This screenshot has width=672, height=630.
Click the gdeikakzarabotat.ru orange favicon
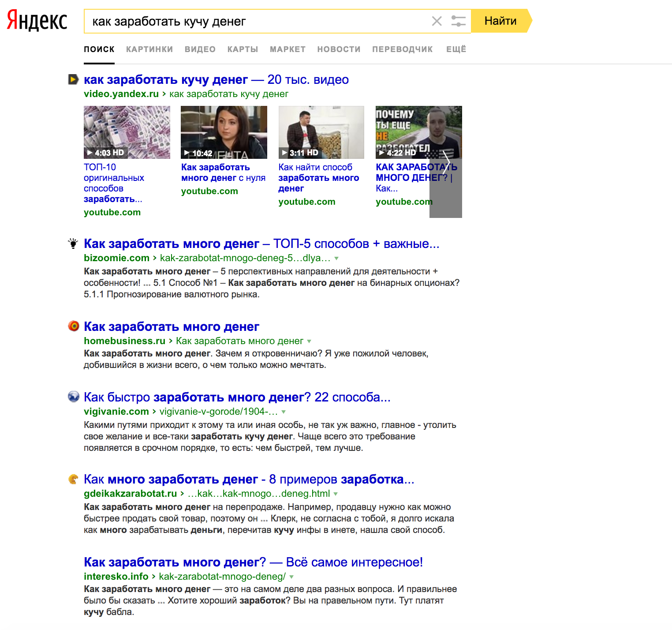pyautogui.click(x=73, y=479)
